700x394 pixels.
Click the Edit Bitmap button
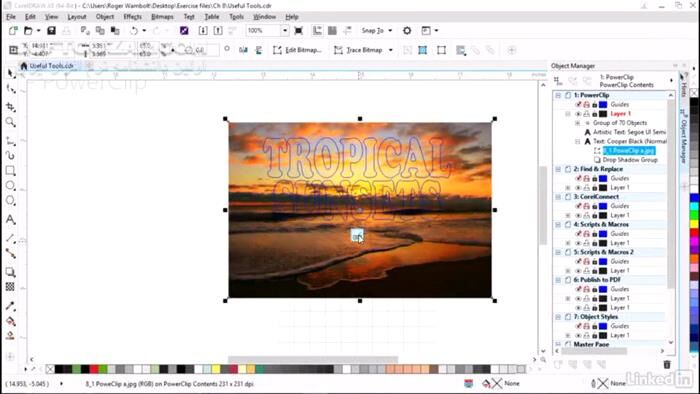coord(297,50)
